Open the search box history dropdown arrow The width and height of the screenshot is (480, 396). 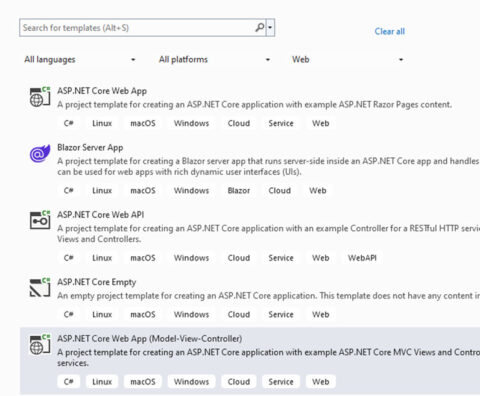click(x=270, y=28)
